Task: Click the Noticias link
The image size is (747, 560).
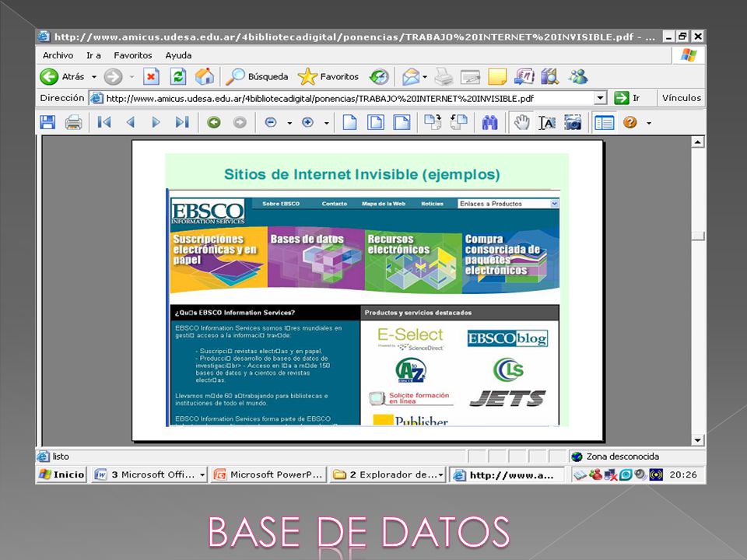Action: coord(432,204)
